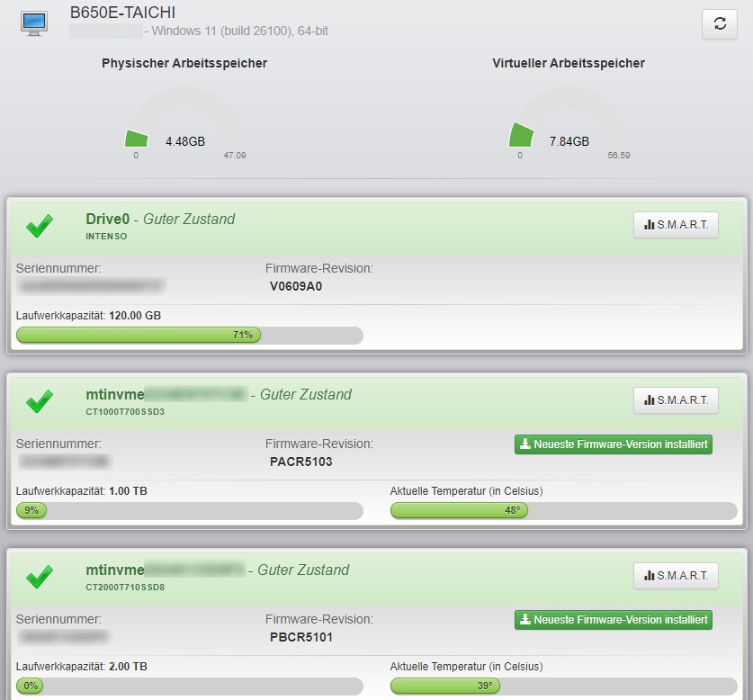
Task: Click the green checkmark for Drive0
Action: tap(39, 227)
